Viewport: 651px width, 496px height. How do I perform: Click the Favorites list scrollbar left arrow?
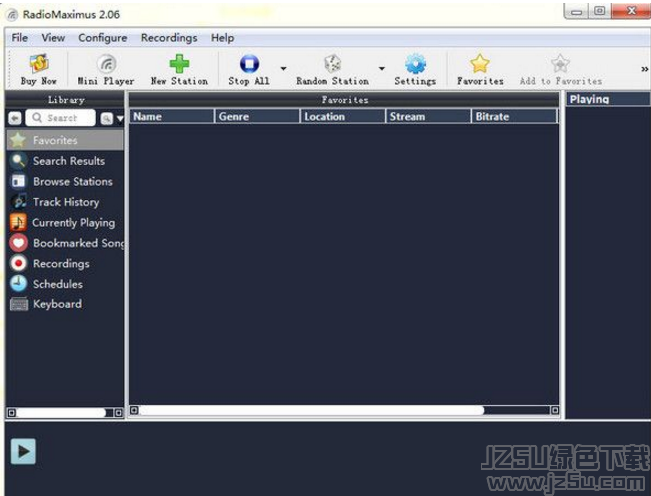tap(134, 410)
